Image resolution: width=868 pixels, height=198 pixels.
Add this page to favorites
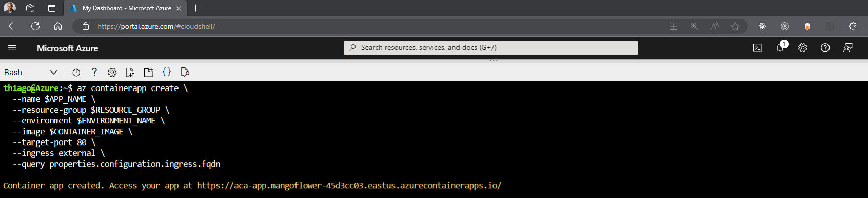pos(735,26)
